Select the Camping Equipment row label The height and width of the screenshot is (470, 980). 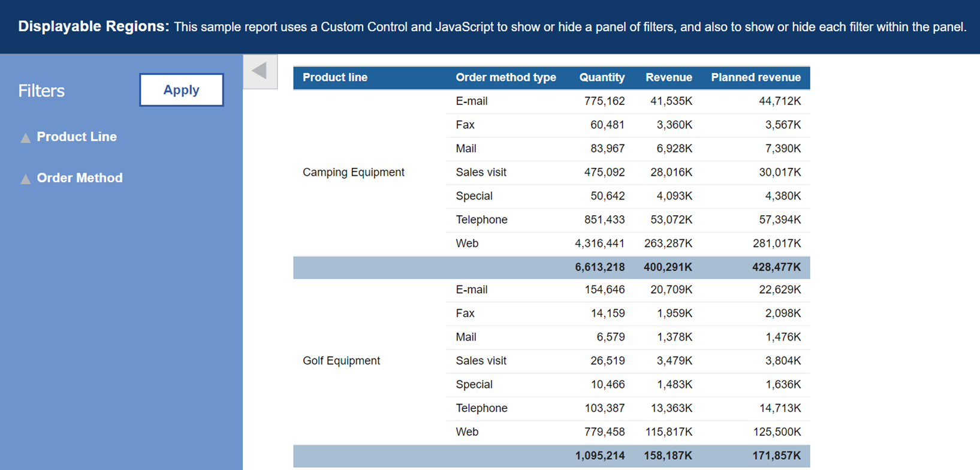point(354,172)
